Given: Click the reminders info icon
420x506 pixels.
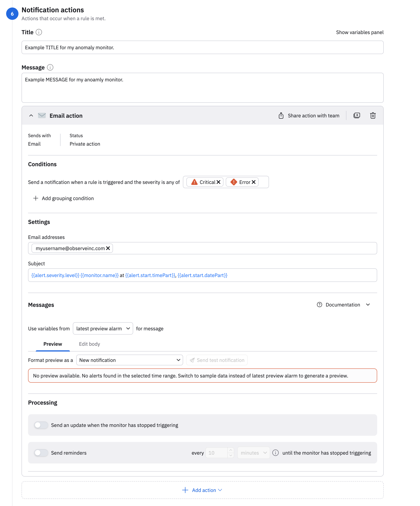Looking at the screenshot, I should 275,453.
